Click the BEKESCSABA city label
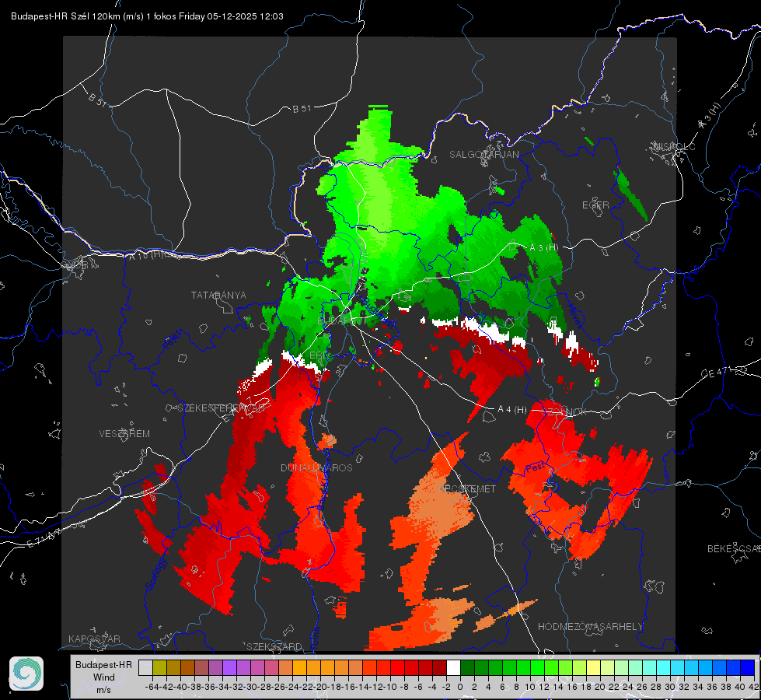Viewport: 761px width, 700px height. (734, 548)
